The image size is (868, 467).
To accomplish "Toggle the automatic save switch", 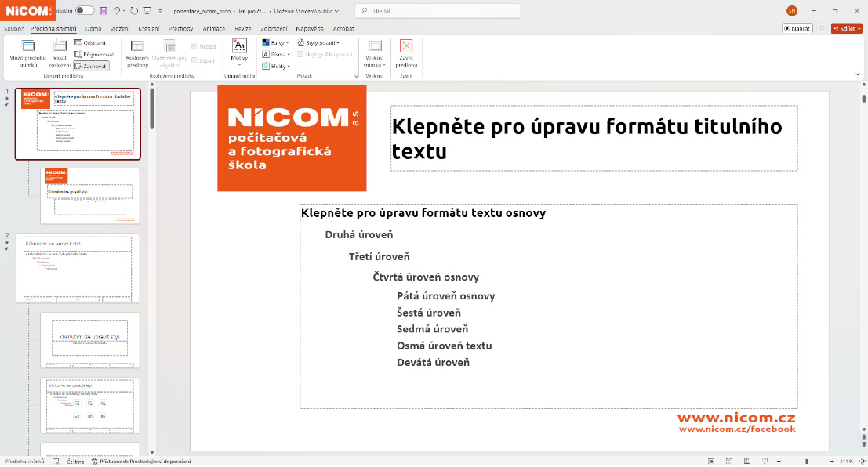I will [x=85, y=11].
